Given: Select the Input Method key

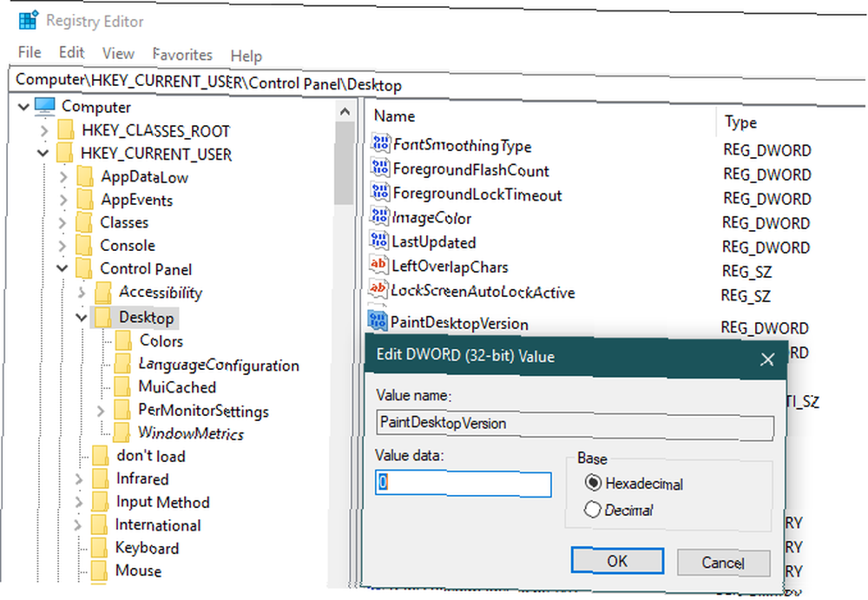Looking at the screenshot, I should (163, 501).
